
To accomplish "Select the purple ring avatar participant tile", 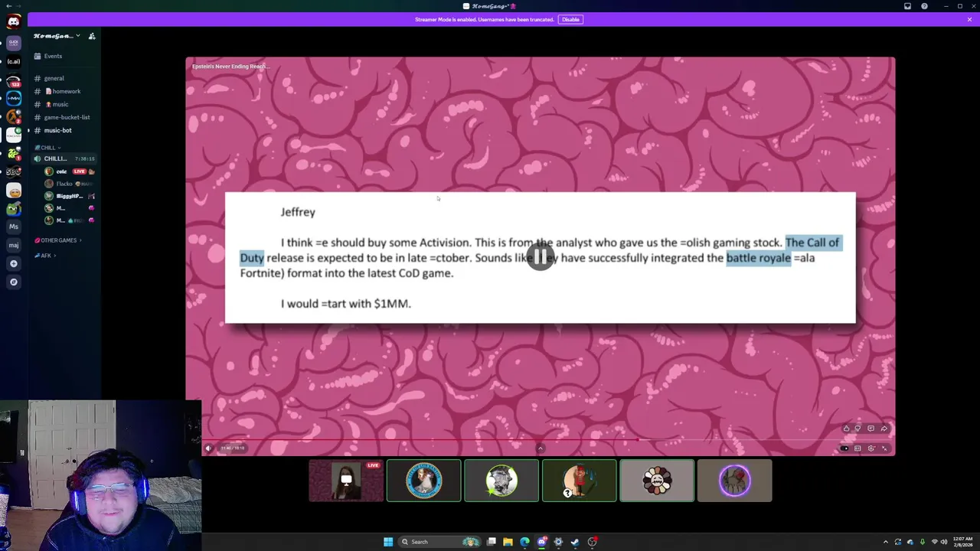I will coord(734,481).
